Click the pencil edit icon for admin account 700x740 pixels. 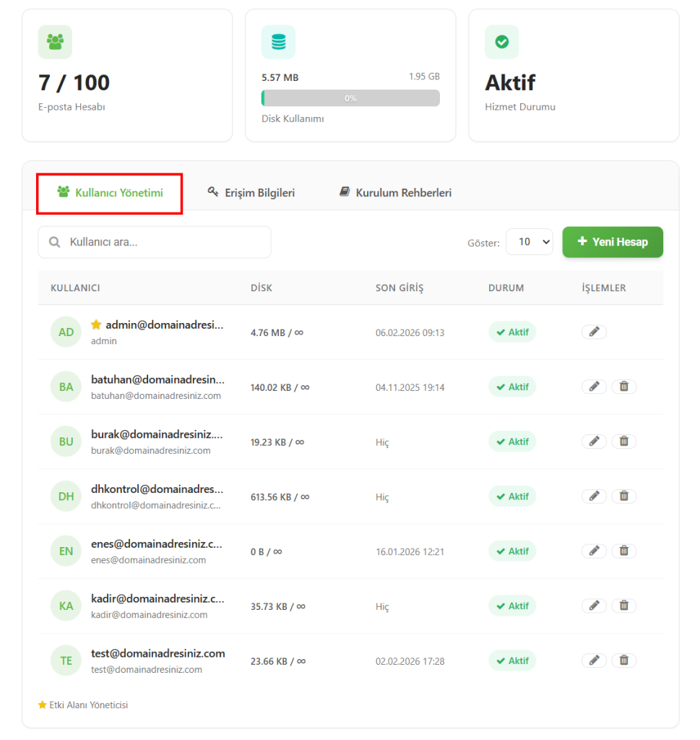pos(594,332)
